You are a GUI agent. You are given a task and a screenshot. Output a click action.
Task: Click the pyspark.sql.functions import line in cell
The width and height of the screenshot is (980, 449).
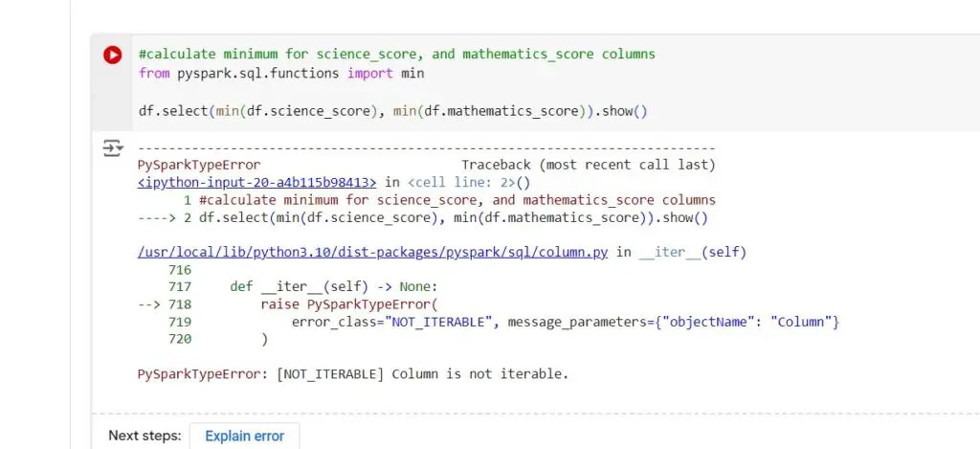coord(281,73)
